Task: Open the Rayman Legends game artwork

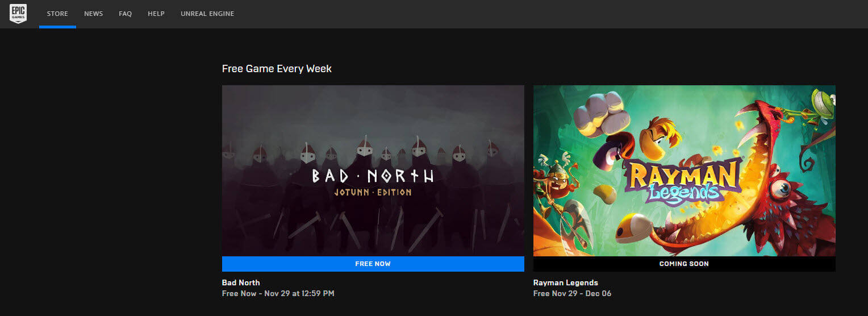Action: pos(685,171)
